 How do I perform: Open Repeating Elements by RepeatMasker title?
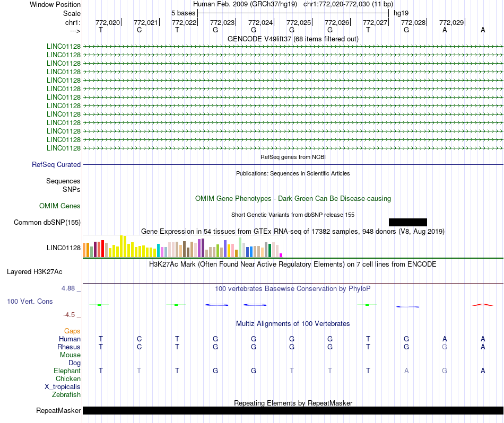coord(293,403)
